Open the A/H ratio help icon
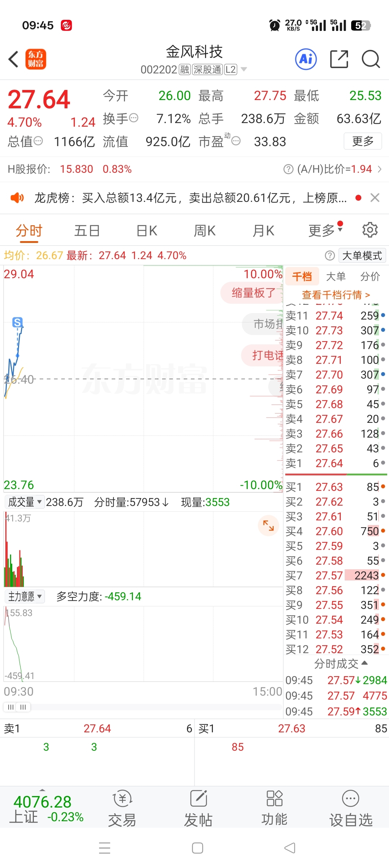This screenshot has height=868, width=389. point(289,169)
